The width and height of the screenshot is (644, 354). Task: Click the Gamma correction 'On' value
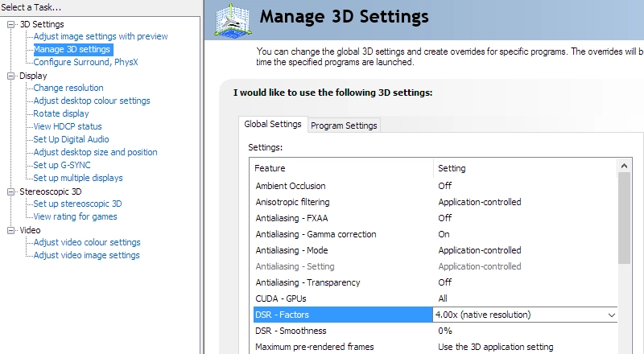444,234
